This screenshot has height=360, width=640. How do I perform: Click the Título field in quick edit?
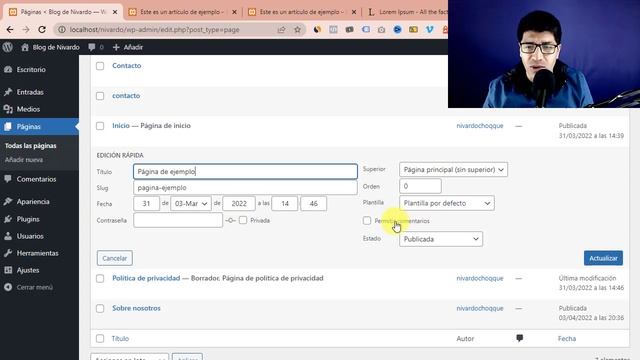(245, 171)
